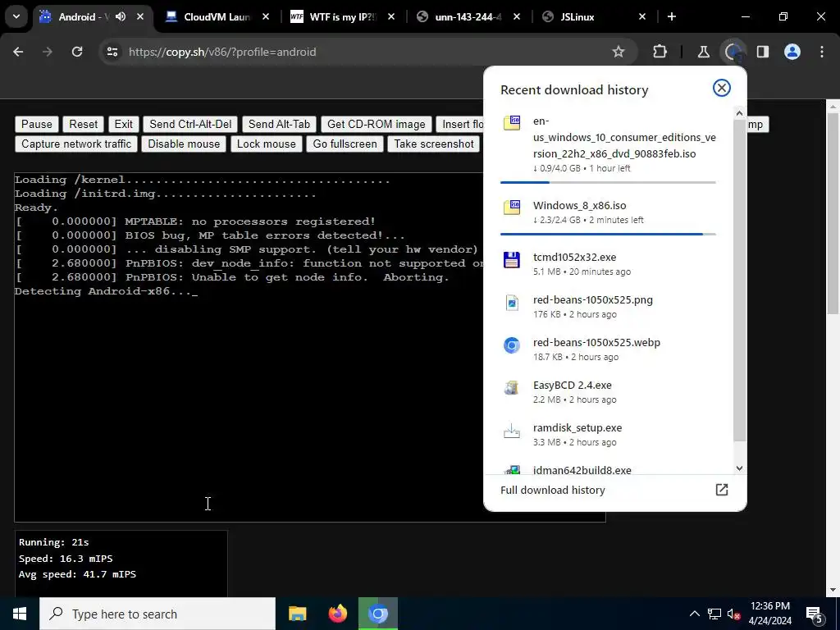Launch Firefox from the taskbar
This screenshot has width=840, height=630.
[337, 614]
